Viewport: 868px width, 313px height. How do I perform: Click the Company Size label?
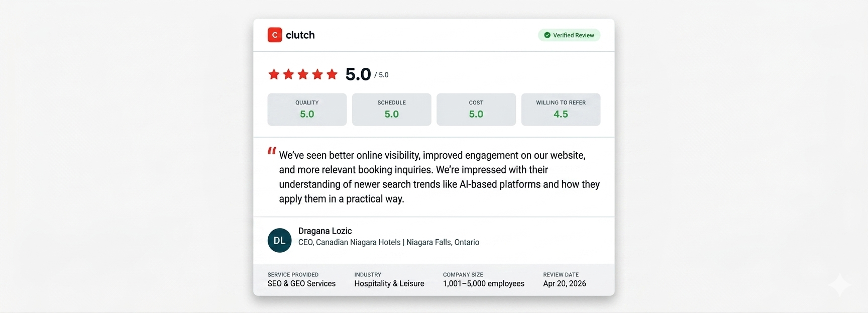click(x=463, y=275)
